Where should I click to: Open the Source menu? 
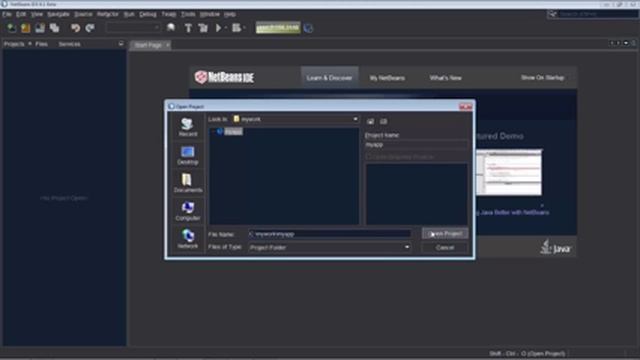[x=83, y=14]
